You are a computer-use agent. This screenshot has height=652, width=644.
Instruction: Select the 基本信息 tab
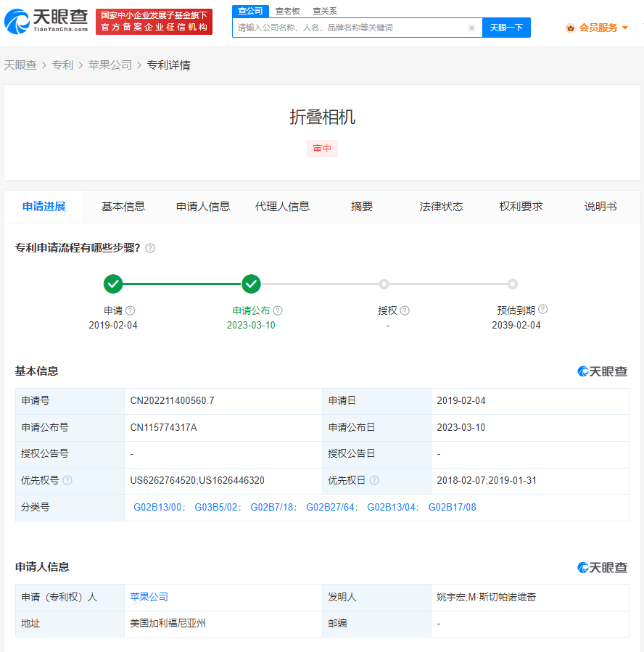(x=123, y=207)
